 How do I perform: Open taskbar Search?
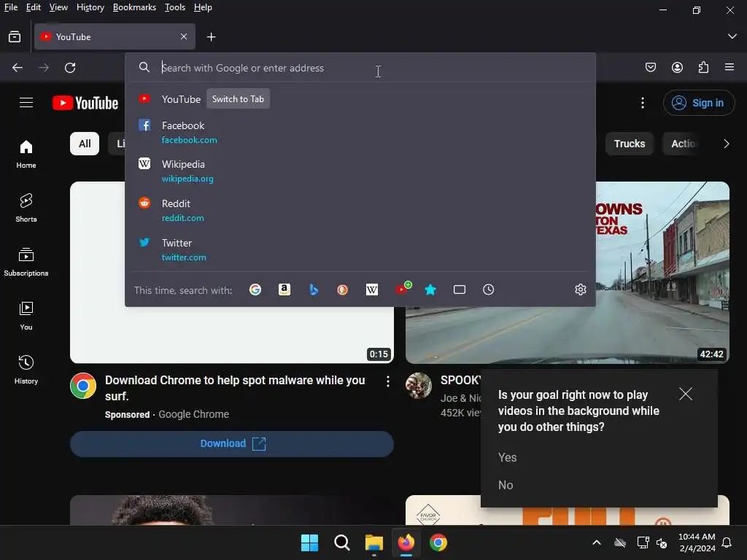click(x=341, y=542)
